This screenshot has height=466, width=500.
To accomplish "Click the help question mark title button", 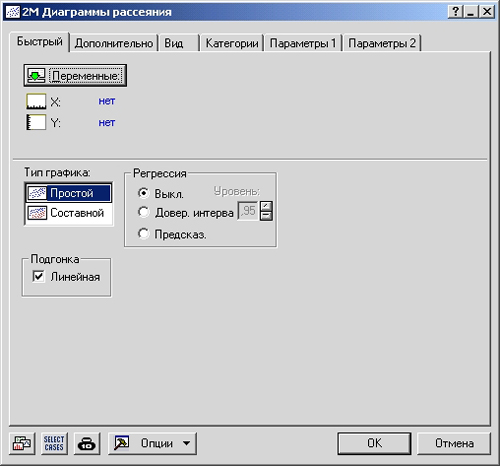I will [x=456, y=12].
